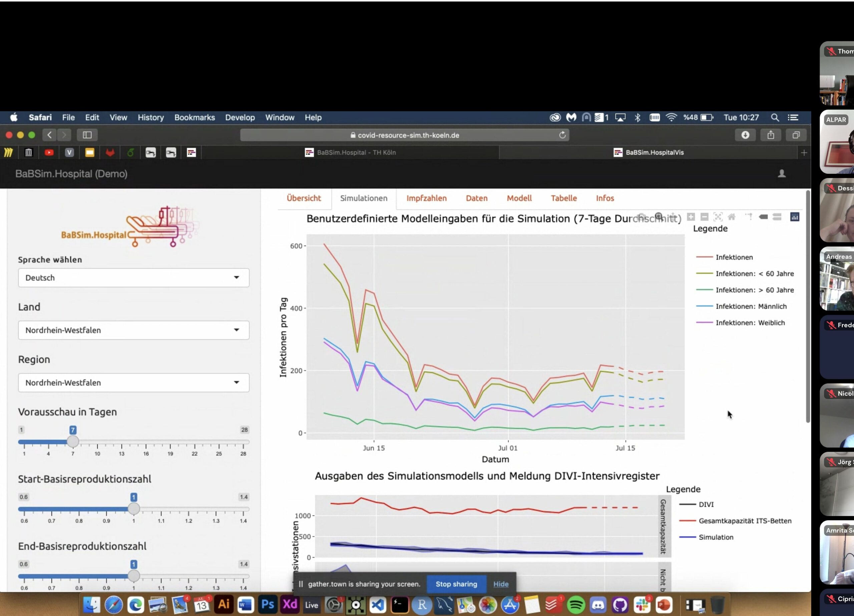Toggle Simulation legend entry
Viewport: 854px width, 616px height.
pos(706,537)
